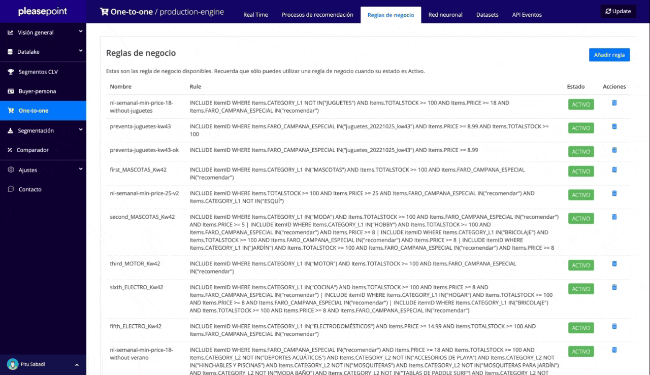The width and height of the screenshot is (650, 375).
Task: Click trash icon for first_MASCOTAS_Kw42 rule
Action: [614, 170]
